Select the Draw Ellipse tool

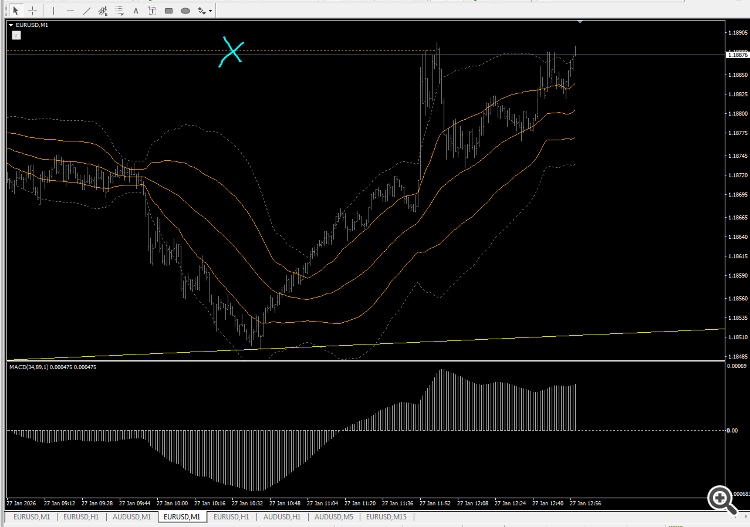[x=186, y=11]
